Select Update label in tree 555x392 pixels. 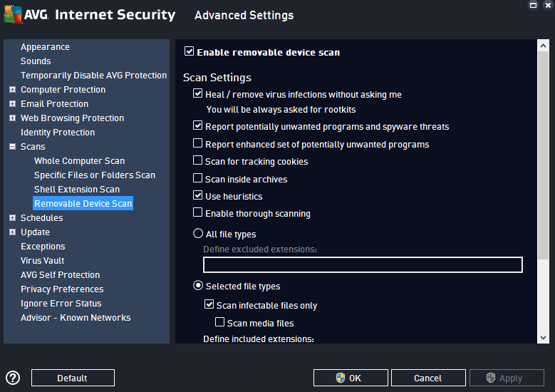35,232
